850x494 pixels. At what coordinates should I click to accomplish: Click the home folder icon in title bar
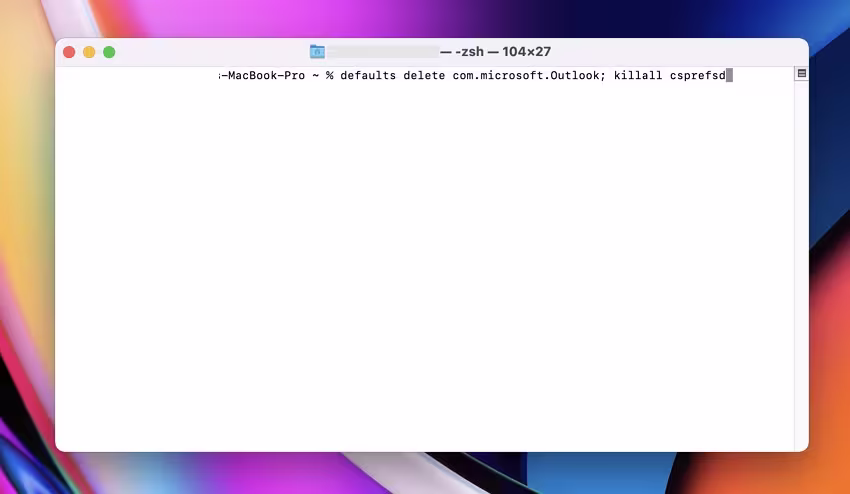tap(317, 52)
